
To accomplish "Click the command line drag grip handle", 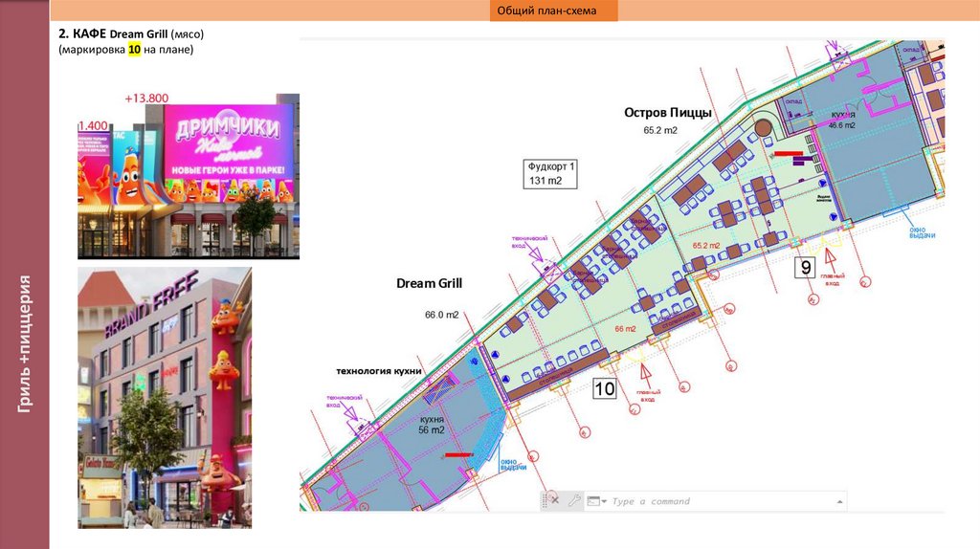I will pyautogui.click(x=545, y=500).
